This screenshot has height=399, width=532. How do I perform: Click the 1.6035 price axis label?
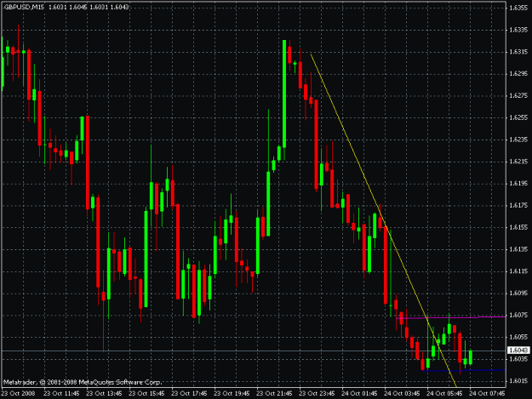[x=518, y=359]
